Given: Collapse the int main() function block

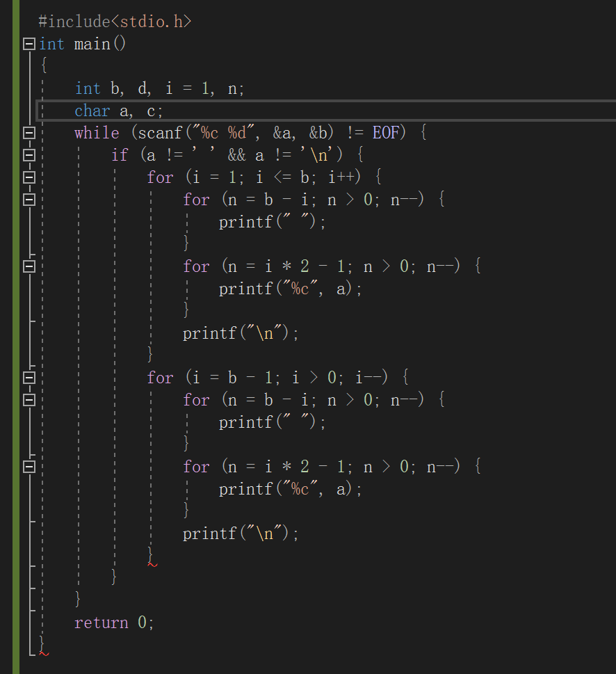Looking at the screenshot, I should [29, 44].
